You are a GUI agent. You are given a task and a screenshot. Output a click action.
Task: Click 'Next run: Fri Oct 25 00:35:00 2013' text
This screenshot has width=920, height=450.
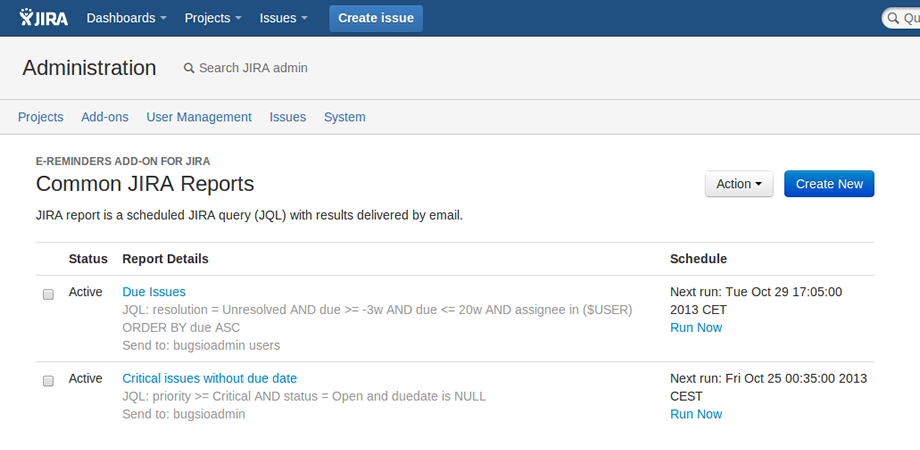pyautogui.click(x=769, y=378)
